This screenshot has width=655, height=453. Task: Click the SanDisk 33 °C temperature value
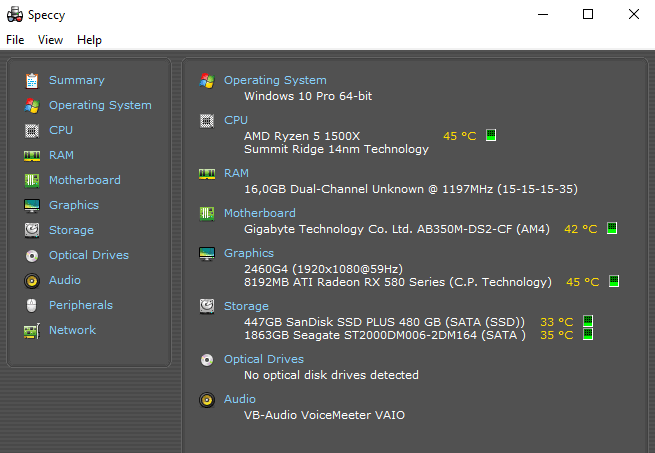point(556,322)
